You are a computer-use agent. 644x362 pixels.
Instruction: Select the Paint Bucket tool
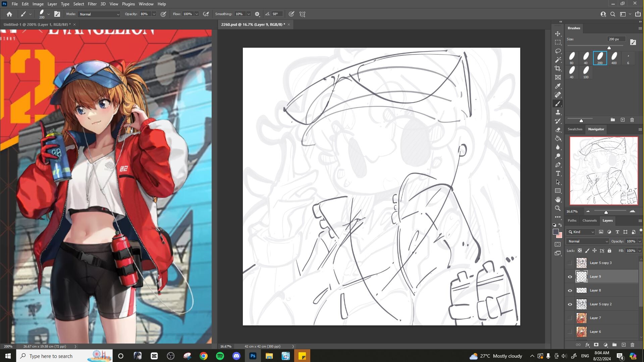(558, 138)
